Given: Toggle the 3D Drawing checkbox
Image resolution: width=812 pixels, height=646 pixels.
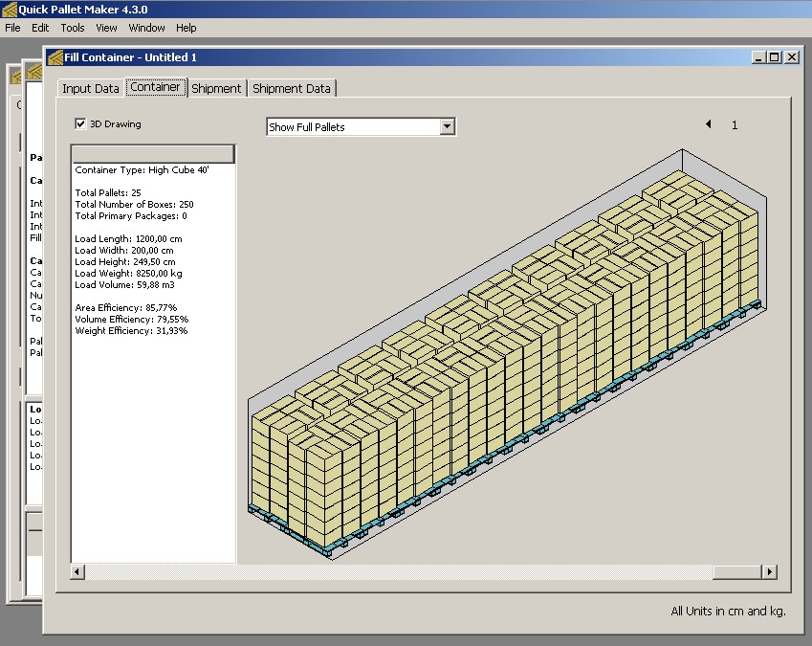Looking at the screenshot, I should click(80, 123).
